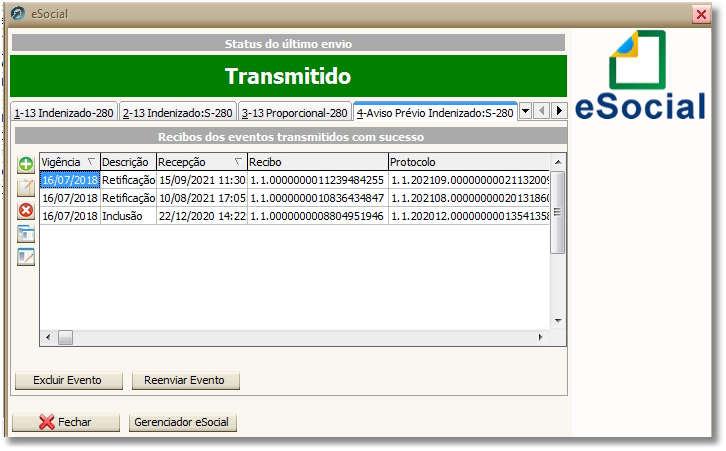
Task: Close the eSocial window
Action: coord(701,14)
